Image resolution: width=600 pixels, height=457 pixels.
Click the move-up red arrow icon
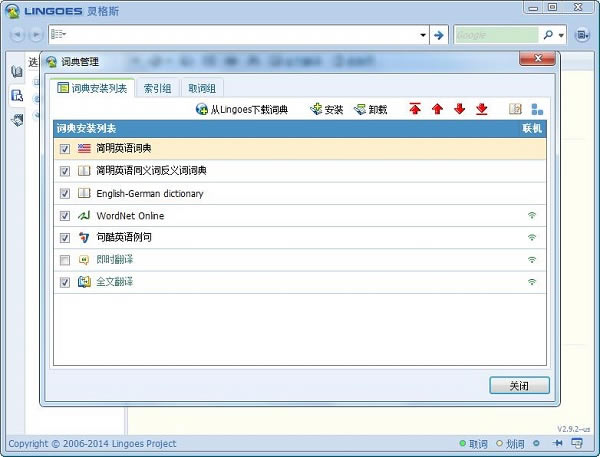pyautogui.click(x=437, y=109)
